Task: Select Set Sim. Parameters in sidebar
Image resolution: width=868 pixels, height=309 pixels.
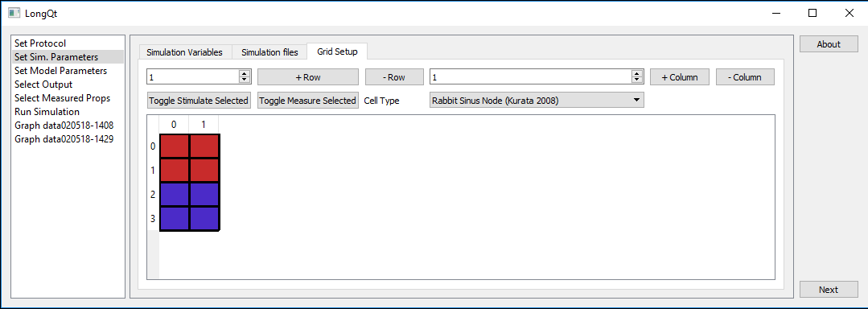Action: point(68,57)
